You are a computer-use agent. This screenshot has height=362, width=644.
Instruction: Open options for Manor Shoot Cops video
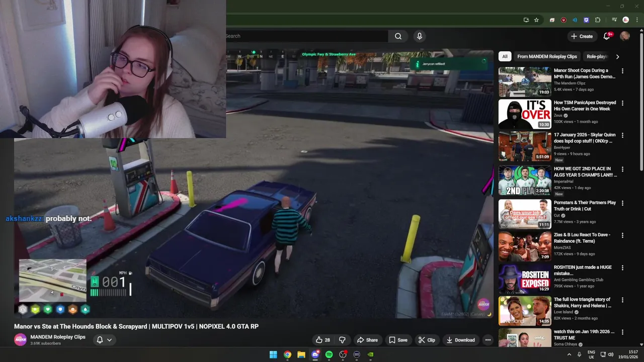point(622,71)
